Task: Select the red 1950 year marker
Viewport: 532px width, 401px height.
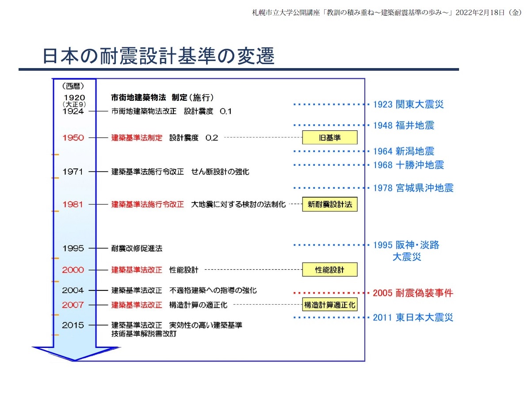Action: pos(73,137)
